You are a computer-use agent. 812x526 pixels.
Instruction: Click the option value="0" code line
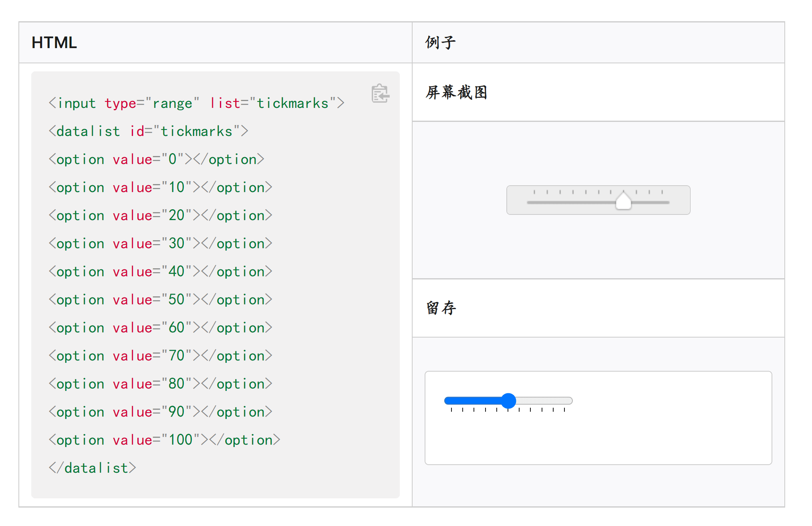(x=156, y=160)
